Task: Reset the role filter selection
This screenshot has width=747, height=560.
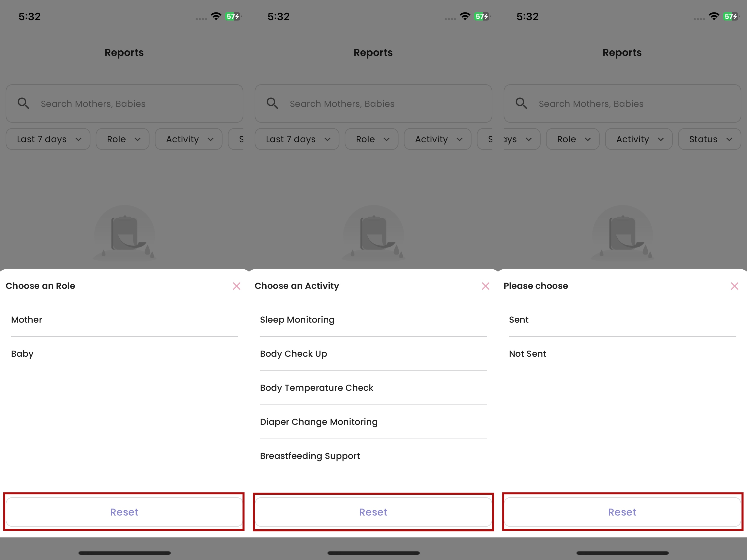Action: 124,512
